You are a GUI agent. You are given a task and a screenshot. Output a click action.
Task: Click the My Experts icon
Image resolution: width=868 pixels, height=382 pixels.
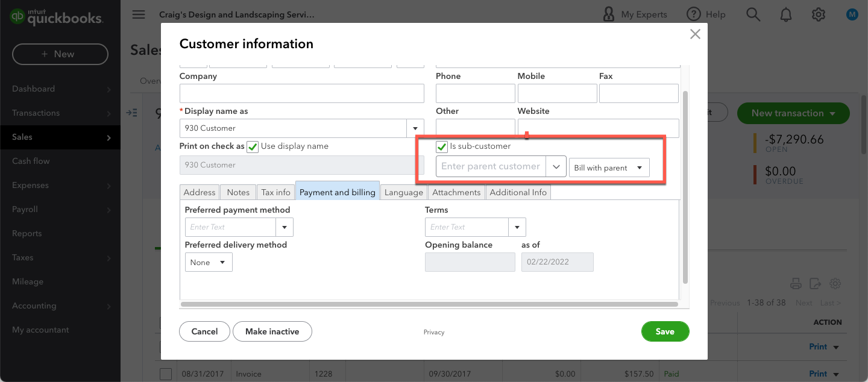point(608,14)
